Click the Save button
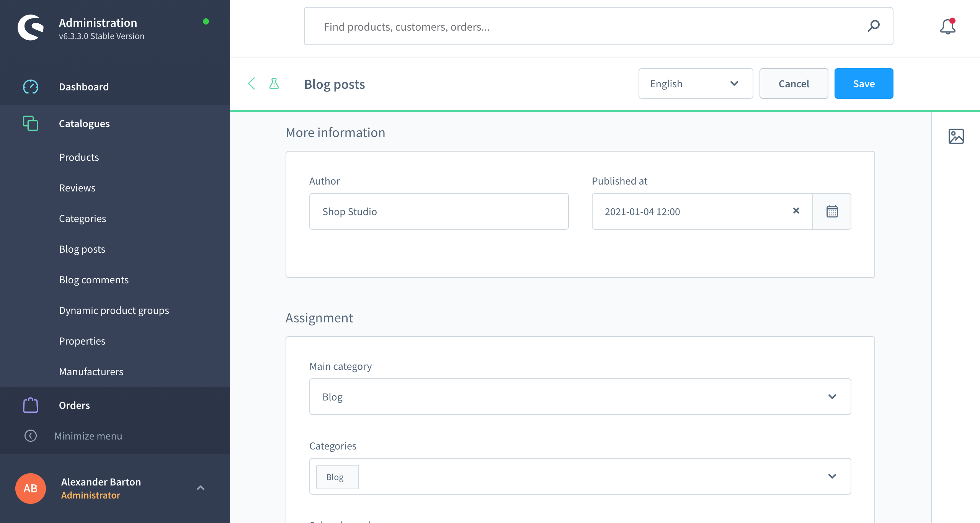 coord(864,83)
